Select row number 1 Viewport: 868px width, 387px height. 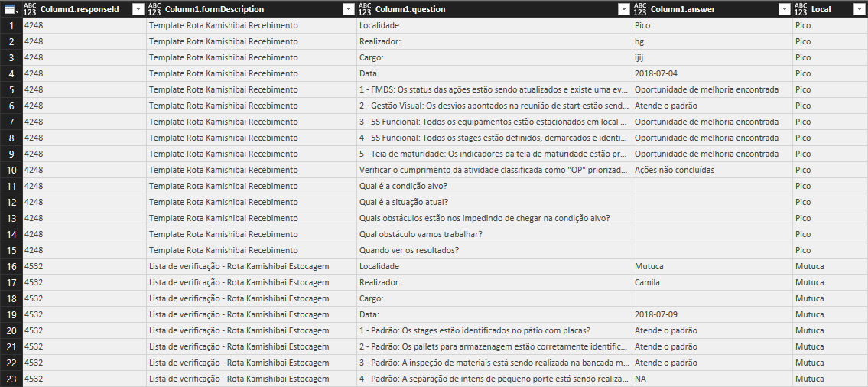coord(11,25)
